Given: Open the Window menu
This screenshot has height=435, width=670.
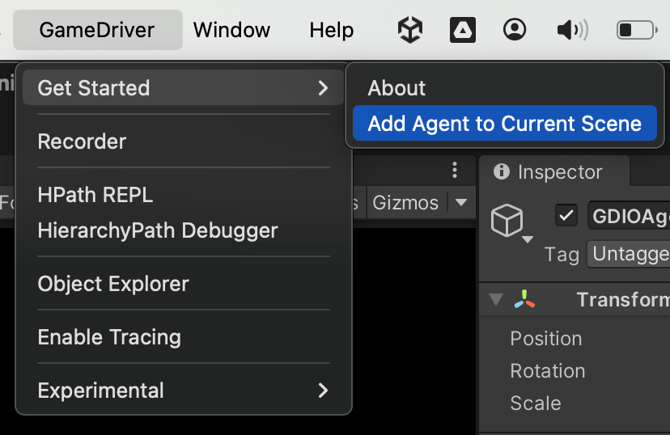Looking at the screenshot, I should click(x=232, y=30).
